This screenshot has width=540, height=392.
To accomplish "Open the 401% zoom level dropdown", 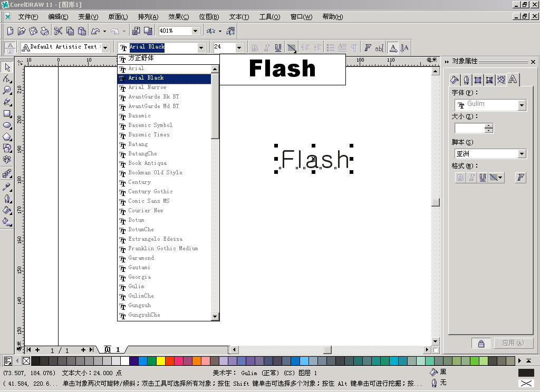I will pos(195,31).
